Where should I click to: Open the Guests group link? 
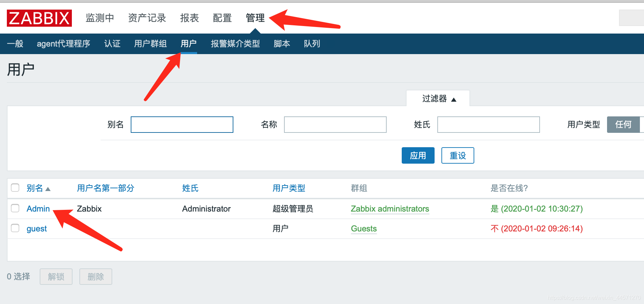(x=364, y=229)
